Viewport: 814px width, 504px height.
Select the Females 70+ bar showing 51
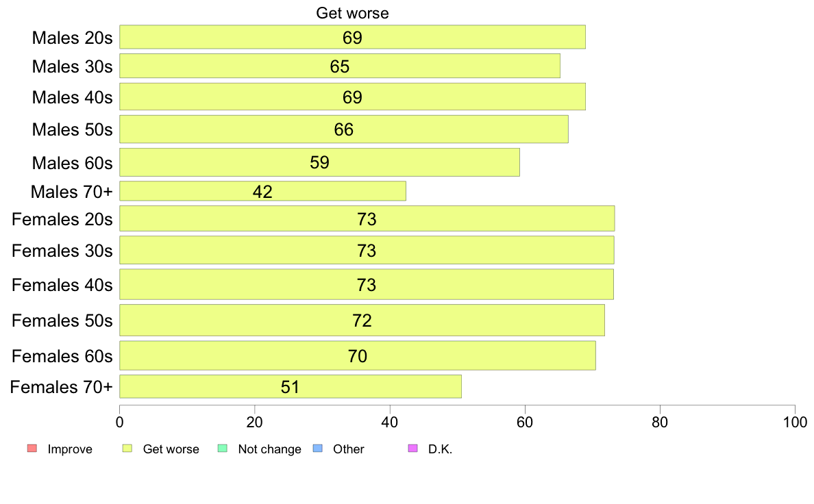click(291, 387)
